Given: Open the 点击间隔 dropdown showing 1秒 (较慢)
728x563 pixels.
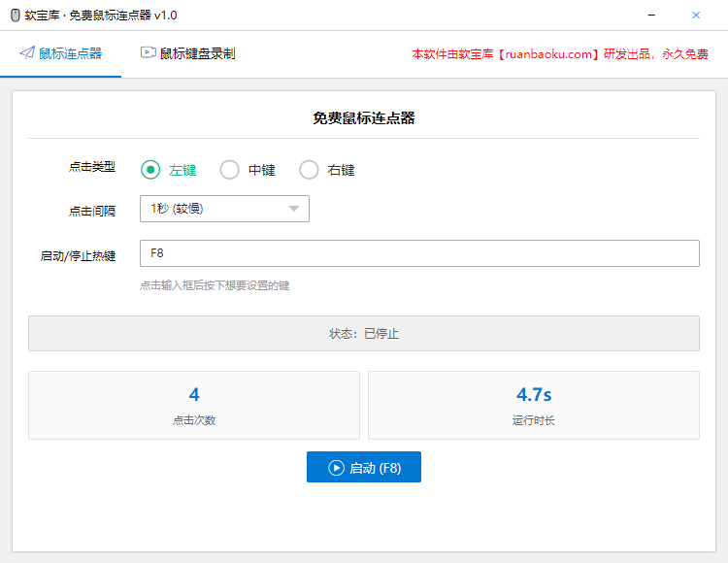Looking at the screenshot, I should coord(224,209).
